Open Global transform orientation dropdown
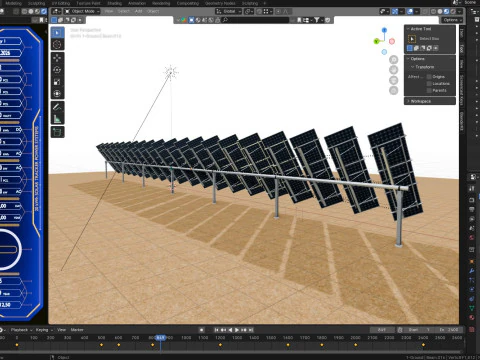 pos(229,11)
